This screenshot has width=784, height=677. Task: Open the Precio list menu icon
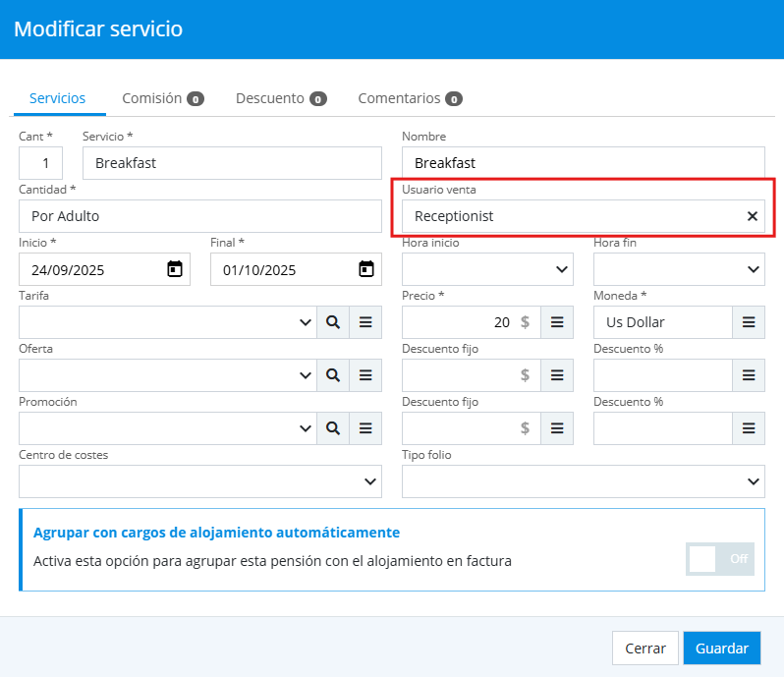pyautogui.click(x=556, y=322)
